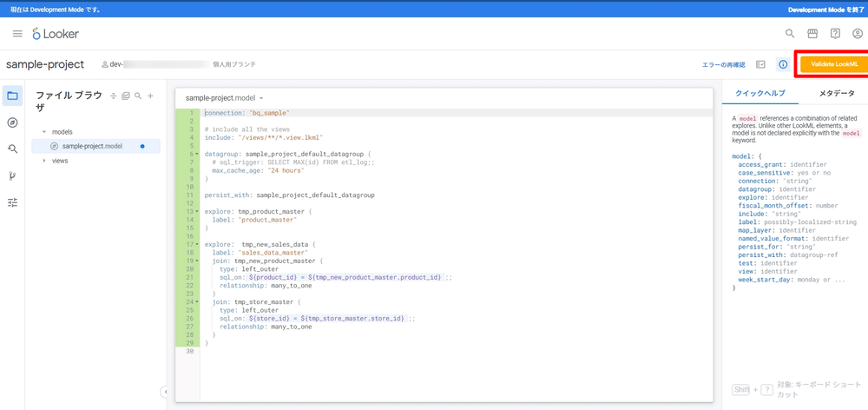
Task: Open the Git Actions branch icon
Action: tap(12, 176)
